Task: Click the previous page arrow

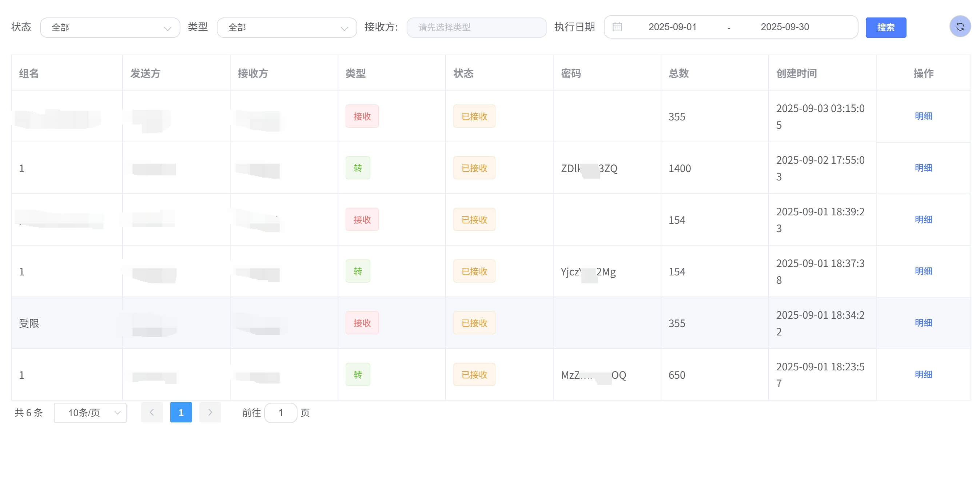Action: 152,412
